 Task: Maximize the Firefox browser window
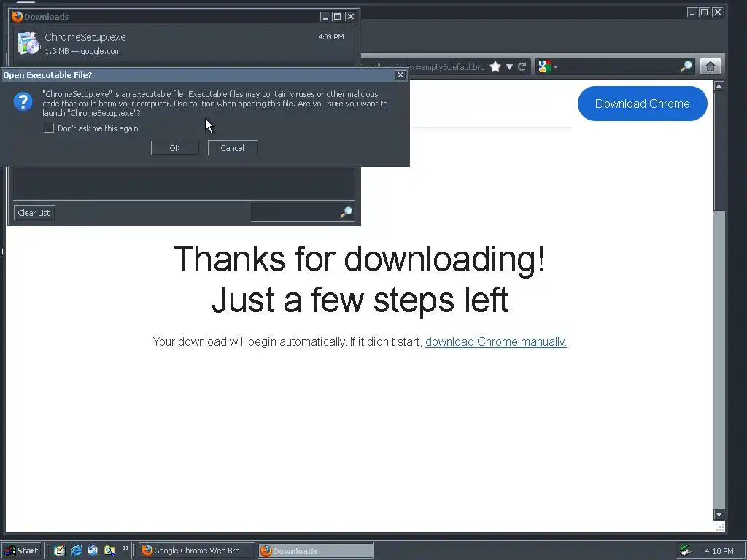[x=704, y=12]
